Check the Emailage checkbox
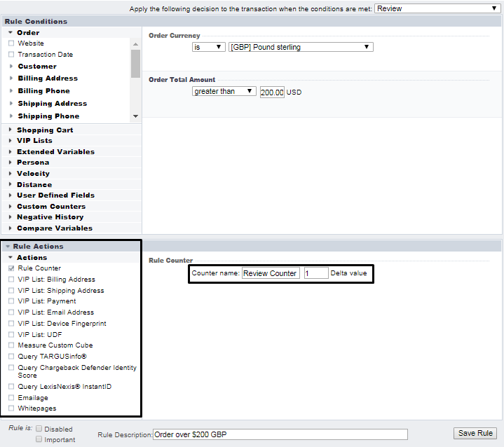This screenshot has height=447, width=504. [11, 397]
